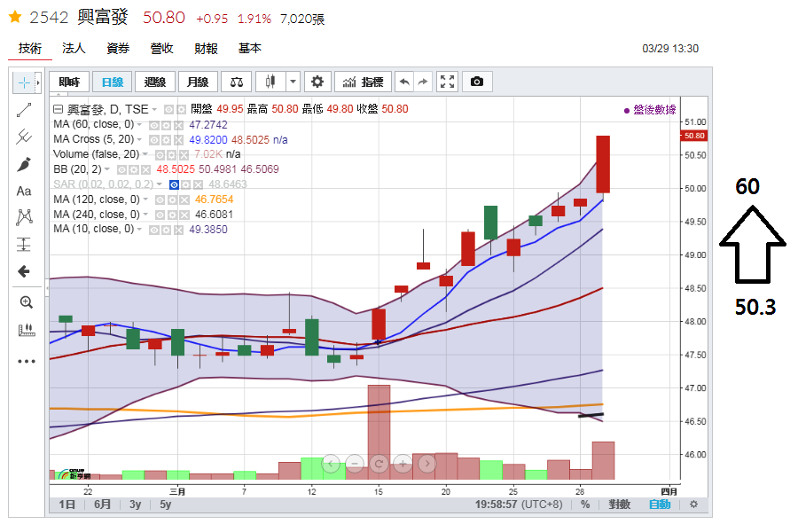Select the 即時 realtime interval button
The width and height of the screenshot is (798, 532).
point(69,82)
